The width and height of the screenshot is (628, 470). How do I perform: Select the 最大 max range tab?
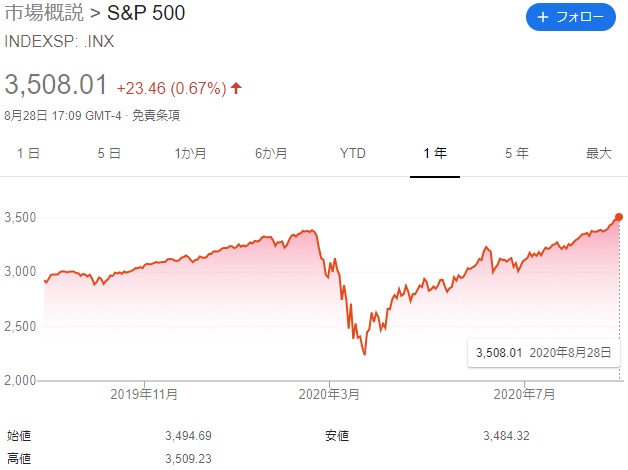click(x=599, y=153)
